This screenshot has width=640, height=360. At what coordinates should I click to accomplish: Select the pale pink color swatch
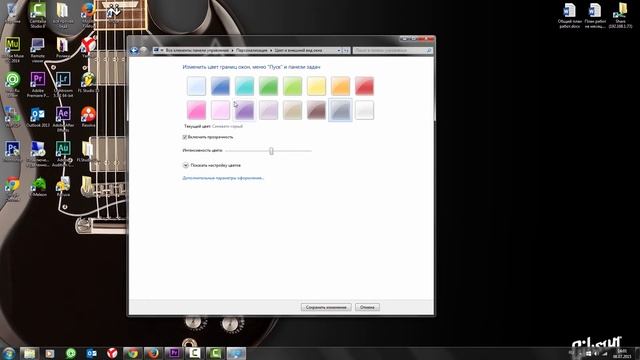coord(220,110)
